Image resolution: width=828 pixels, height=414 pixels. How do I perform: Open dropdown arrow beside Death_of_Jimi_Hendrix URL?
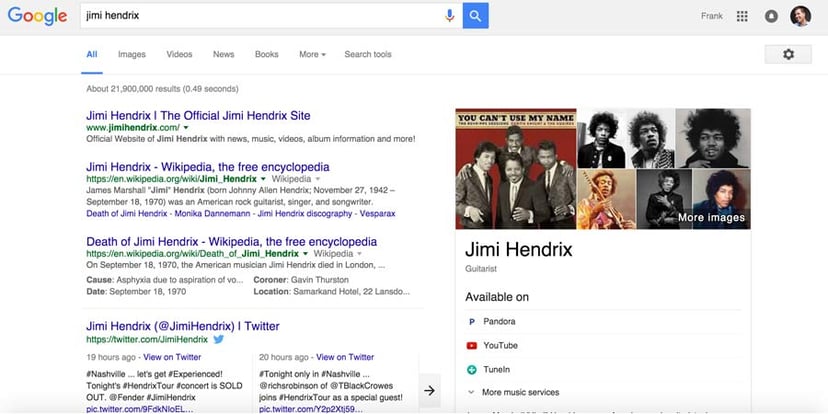point(305,254)
